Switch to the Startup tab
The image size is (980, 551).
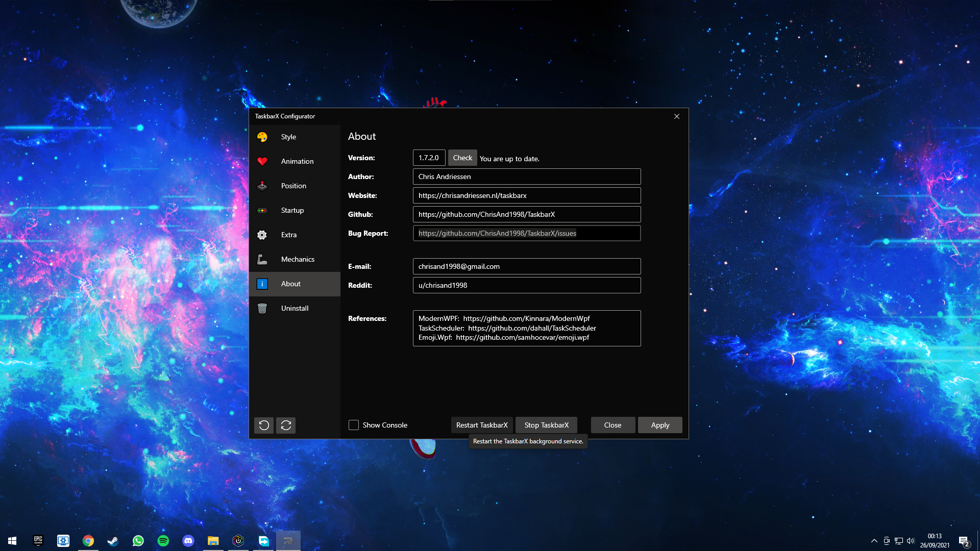pos(292,210)
